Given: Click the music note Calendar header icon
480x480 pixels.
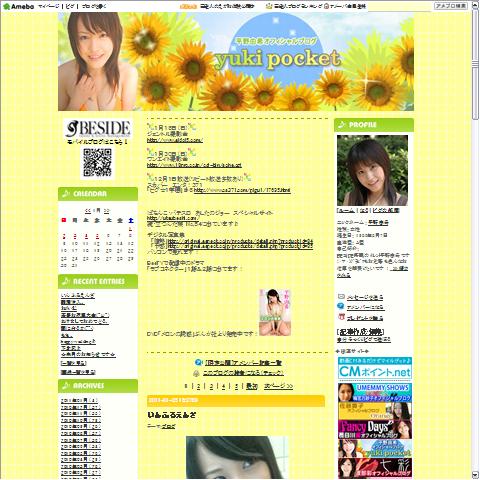Looking at the screenshot, I should click(x=66, y=194).
